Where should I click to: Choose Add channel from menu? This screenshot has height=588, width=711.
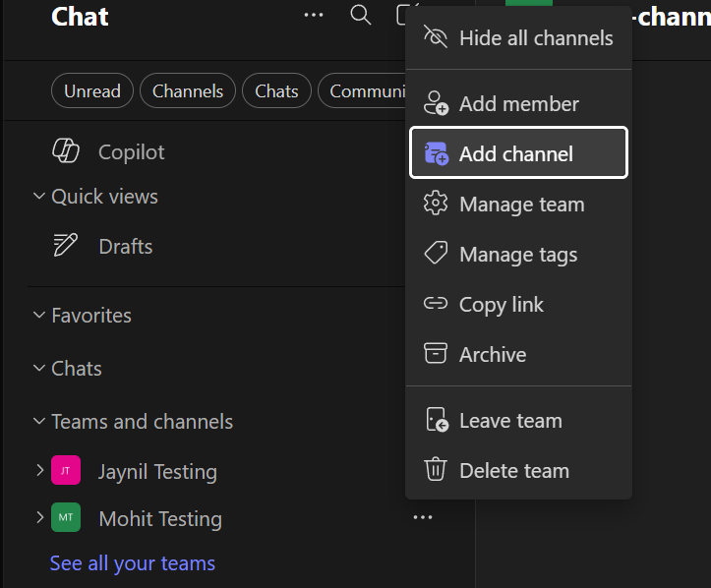pos(518,152)
